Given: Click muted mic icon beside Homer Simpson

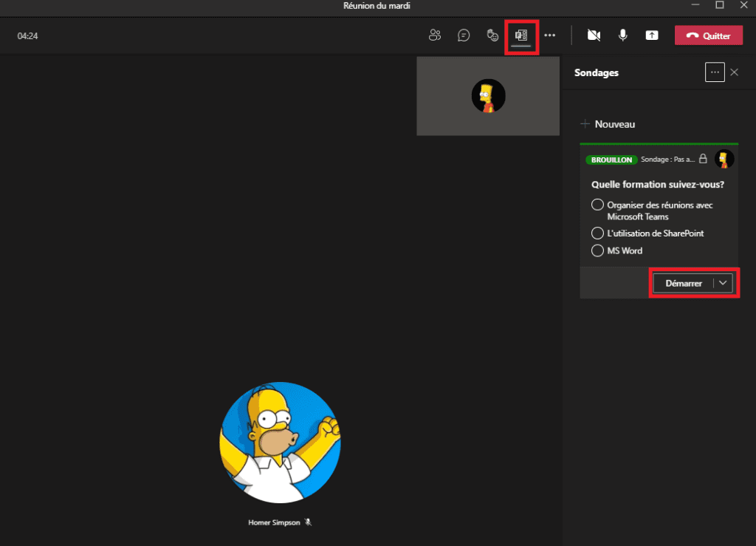Looking at the screenshot, I should (x=308, y=522).
